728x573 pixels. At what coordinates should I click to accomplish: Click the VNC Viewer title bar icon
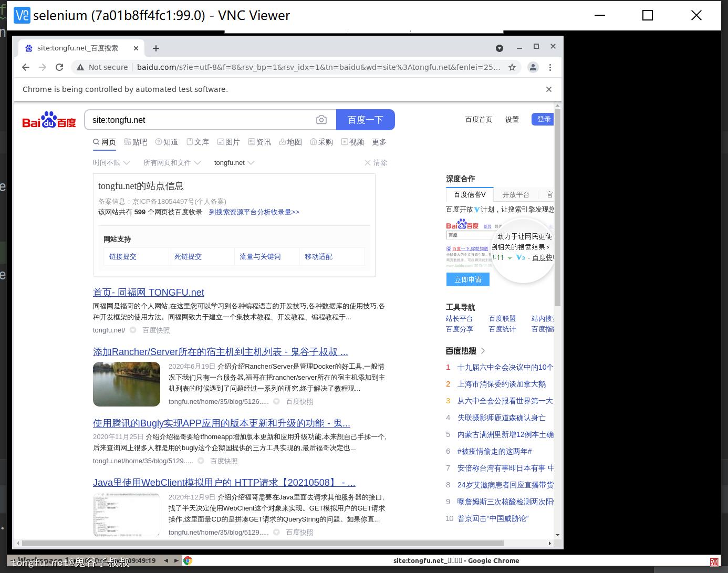coord(22,15)
